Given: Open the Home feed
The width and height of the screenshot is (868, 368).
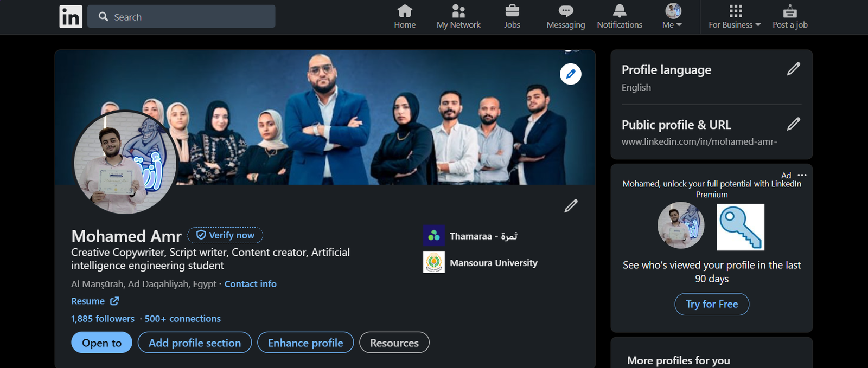Looking at the screenshot, I should tap(405, 17).
